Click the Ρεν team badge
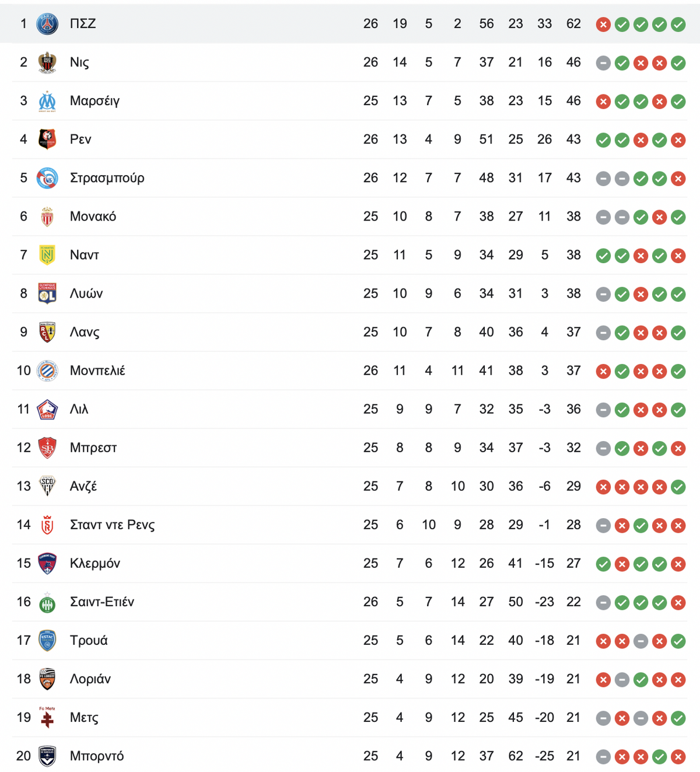Screen dimensions: 700x772 pos(47,139)
